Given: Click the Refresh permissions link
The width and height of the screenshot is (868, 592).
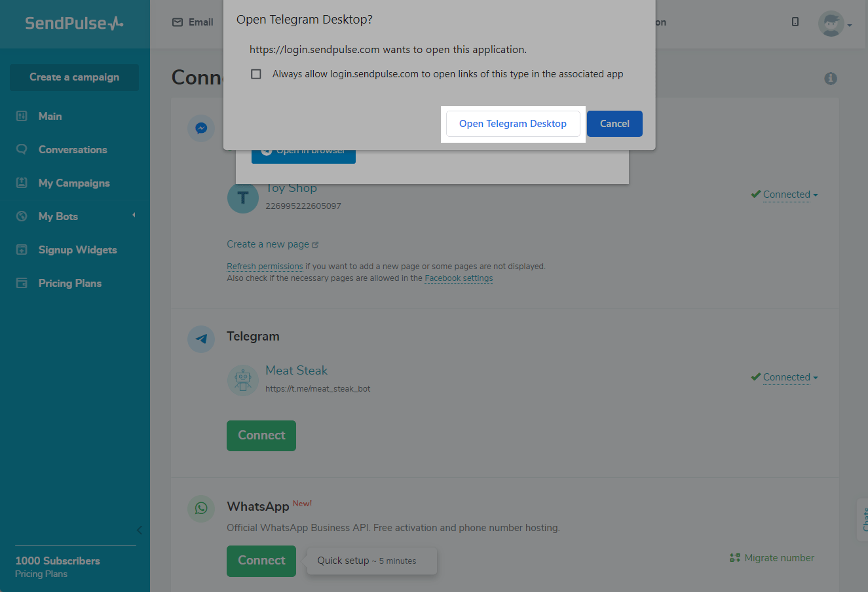Looking at the screenshot, I should (x=265, y=267).
